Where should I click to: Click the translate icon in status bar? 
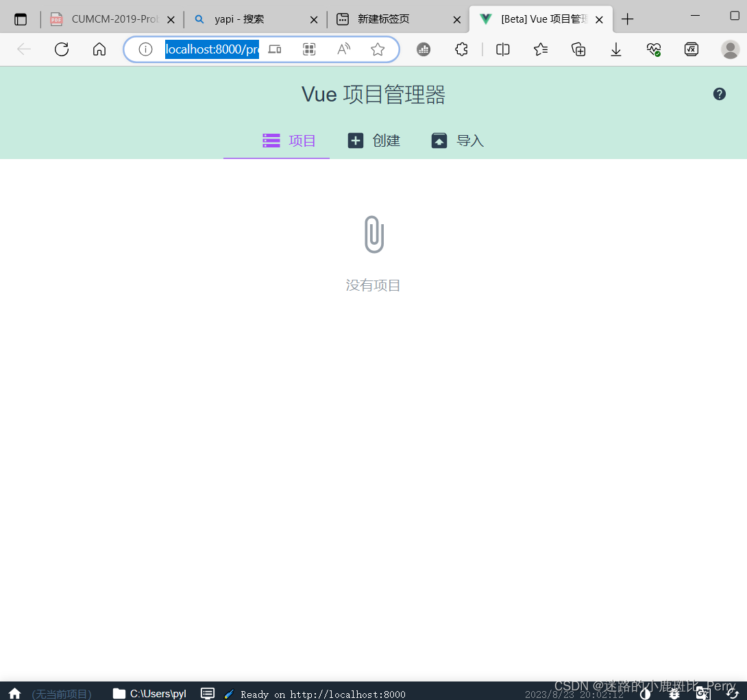703,694
